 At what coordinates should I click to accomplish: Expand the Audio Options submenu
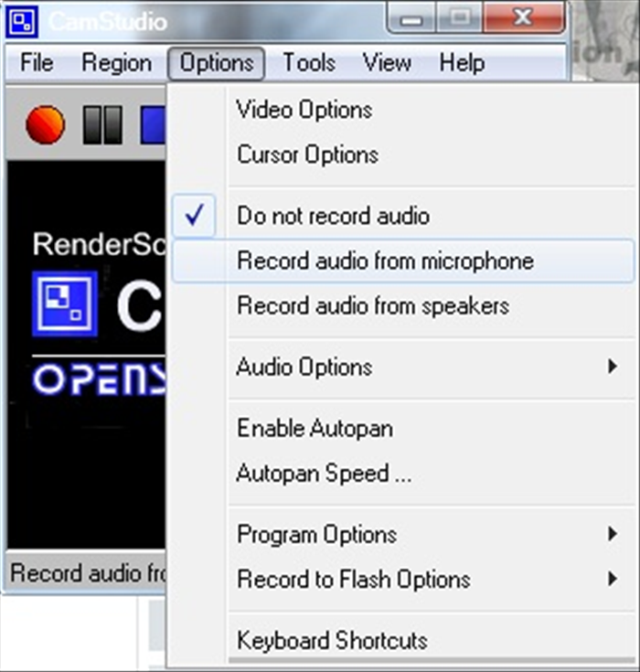click(403, 367)
